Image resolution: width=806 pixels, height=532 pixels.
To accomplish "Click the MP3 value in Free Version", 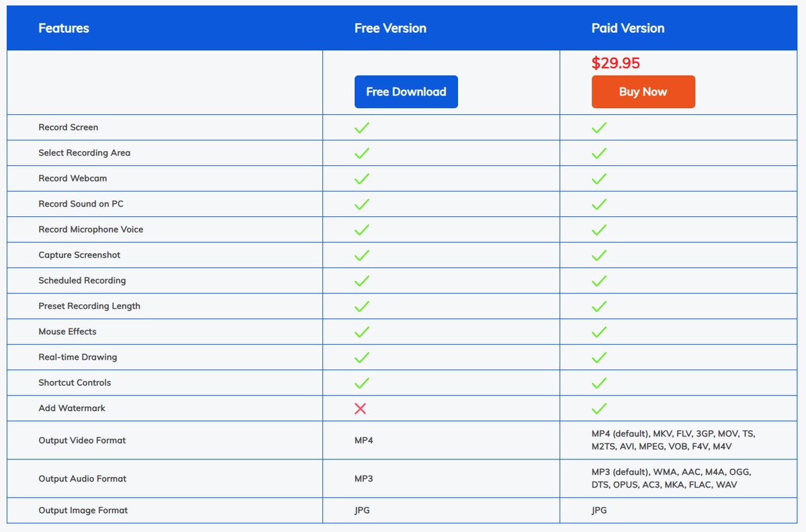I will (x=364, y=479).
